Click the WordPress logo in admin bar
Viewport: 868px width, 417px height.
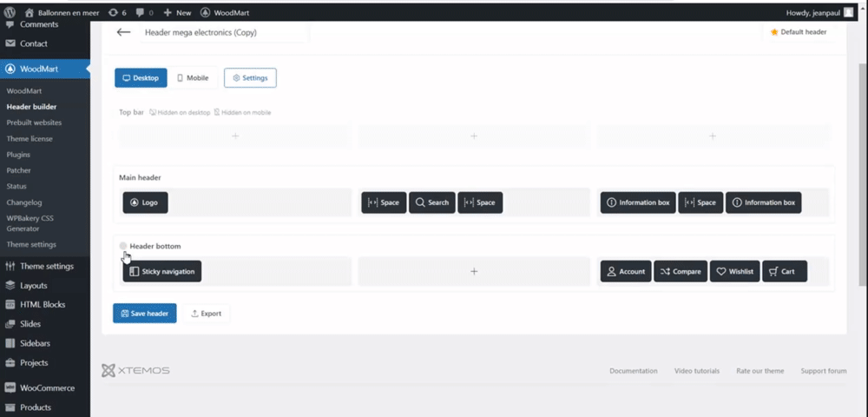pos(10,12)
